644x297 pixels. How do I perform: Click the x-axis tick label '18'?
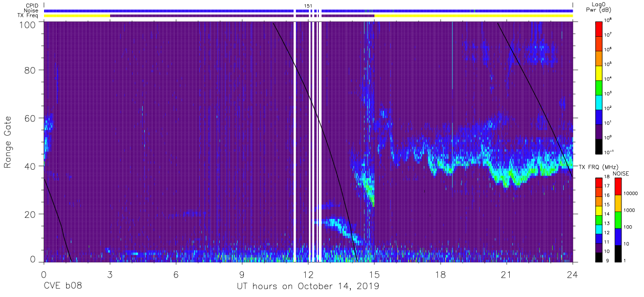(x=441, y=274)
